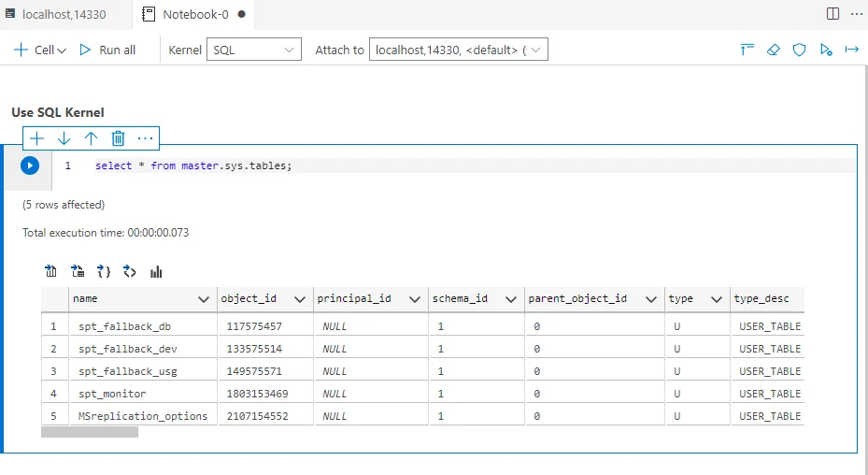The width and height of the screenshot is (868, 475).
Task: Clear results using eraser icon
Action: [x=773, y=50]
